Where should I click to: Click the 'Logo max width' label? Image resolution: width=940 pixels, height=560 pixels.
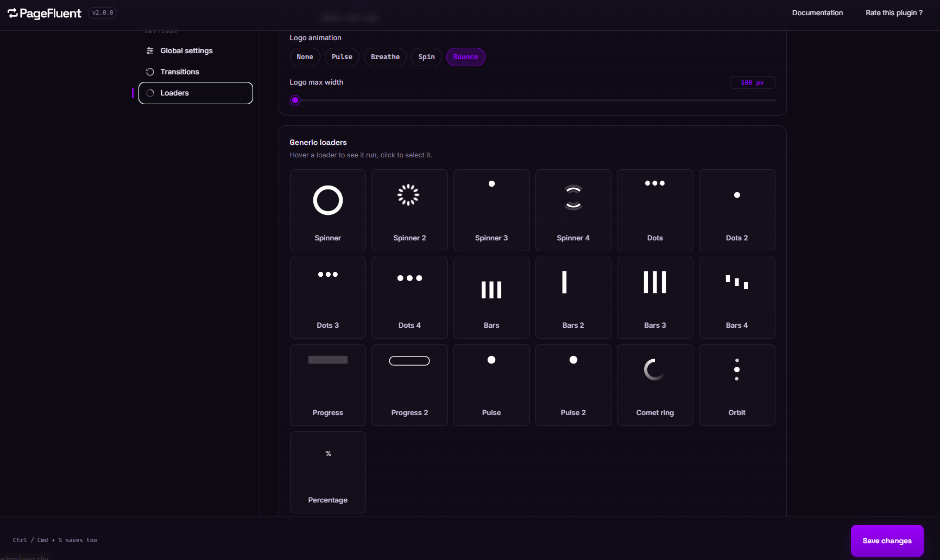point(317,82)
